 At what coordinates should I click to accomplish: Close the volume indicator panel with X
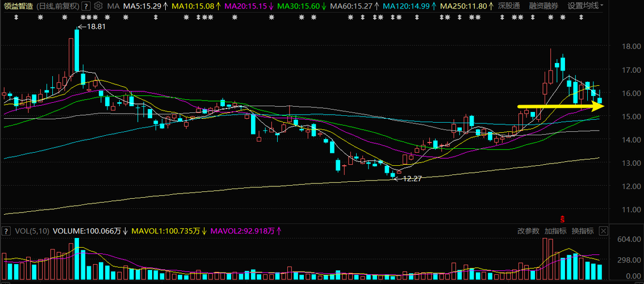(603, 231)
